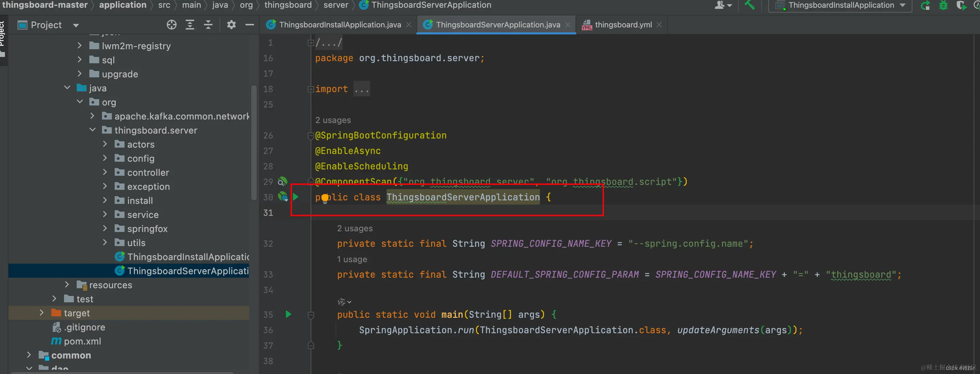Expand the target folder
This screenshot has width=980, height=374.
(x=42, y=313)
